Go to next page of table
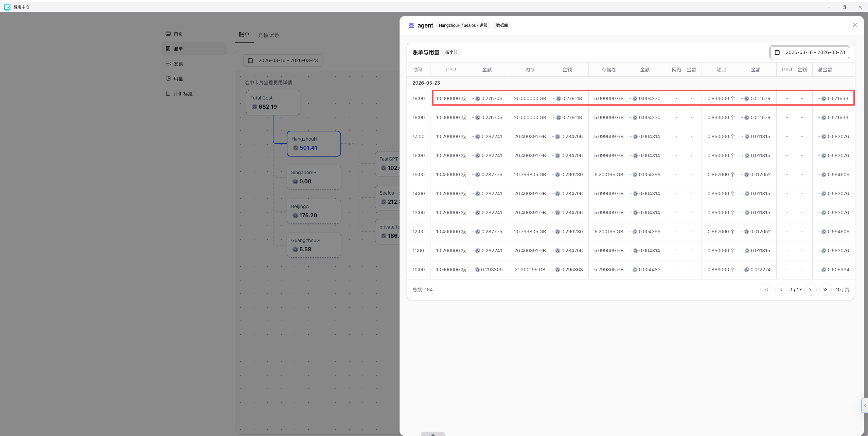Screen dimensions: 868x436 (810, 290)
